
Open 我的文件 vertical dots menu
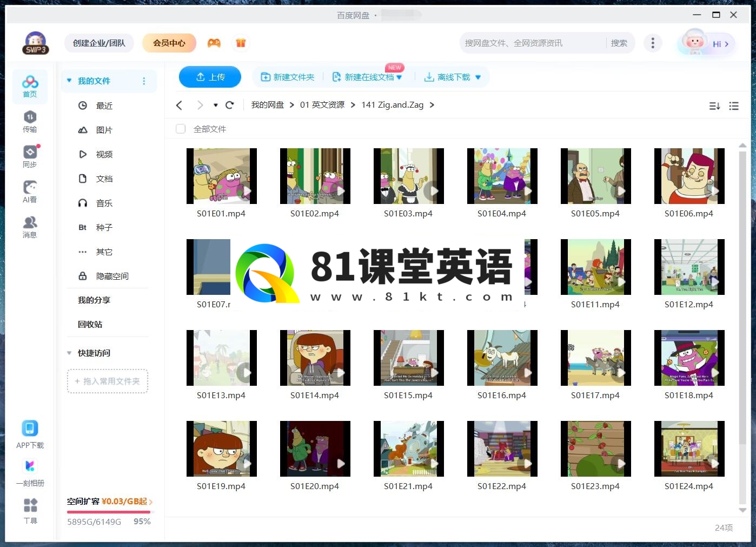[144, 81]
